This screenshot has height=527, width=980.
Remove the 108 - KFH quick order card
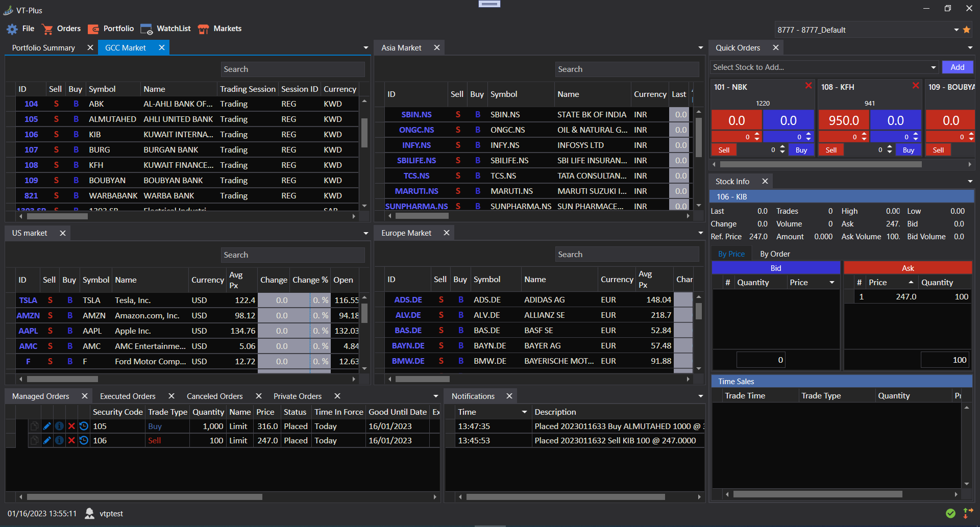pos(916,86)
